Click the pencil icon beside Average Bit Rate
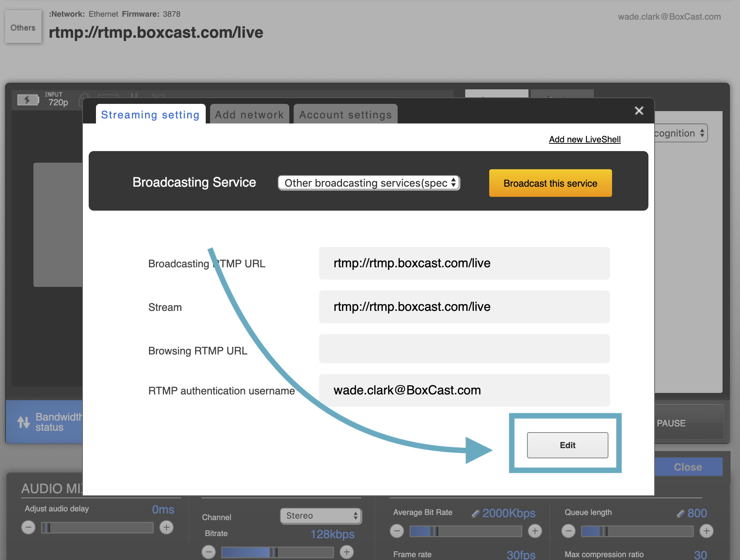 click(475, 514)
